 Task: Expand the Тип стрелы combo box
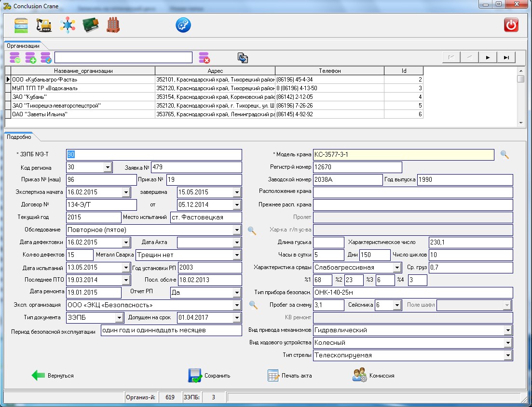(507, 355)
